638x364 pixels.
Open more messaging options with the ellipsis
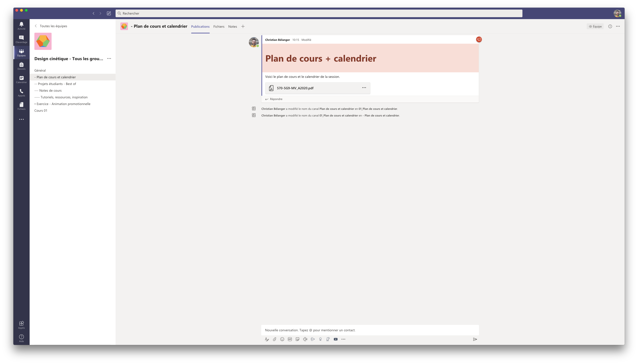click(343, 339)
